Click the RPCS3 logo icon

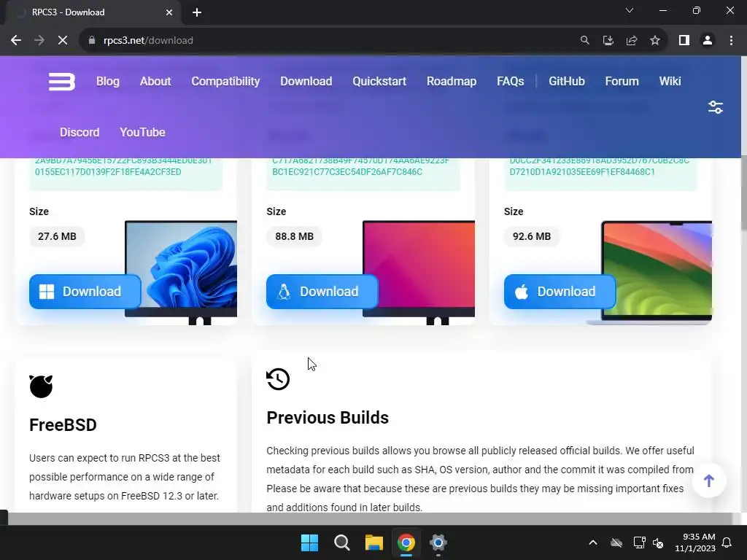pos(62,82)
